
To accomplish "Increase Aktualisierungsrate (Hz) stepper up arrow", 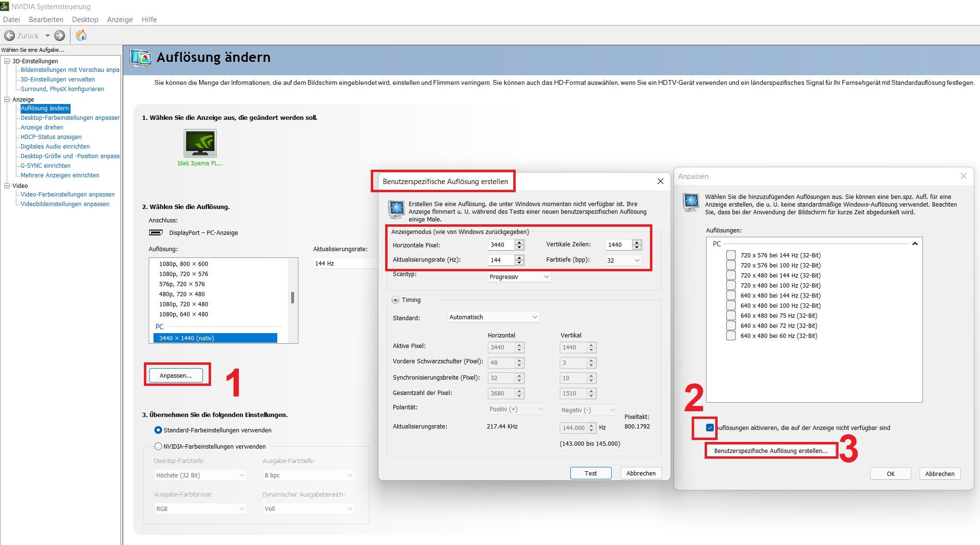I will point(519,257).
